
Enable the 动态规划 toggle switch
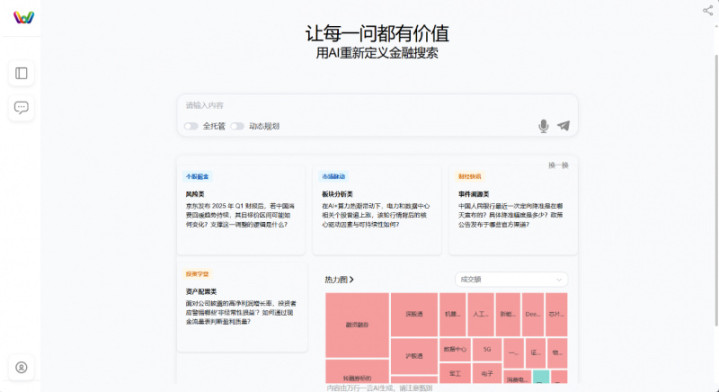pos(237,126)
